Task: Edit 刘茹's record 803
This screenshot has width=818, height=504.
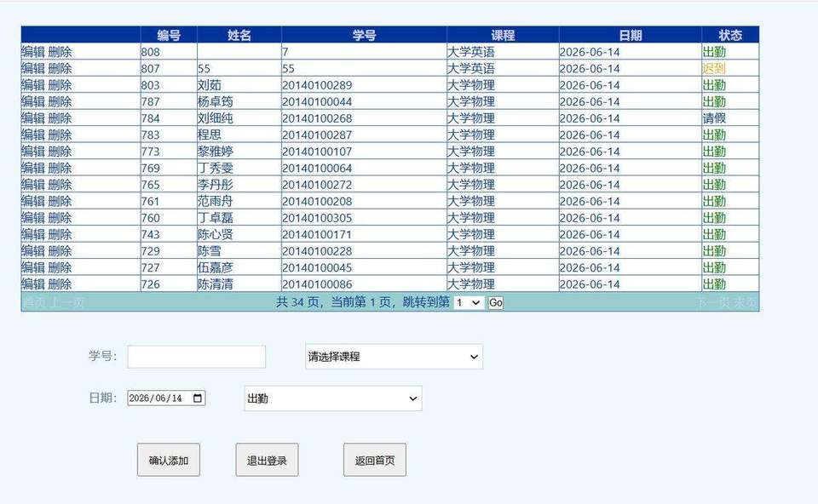Action: coord(33,85)
